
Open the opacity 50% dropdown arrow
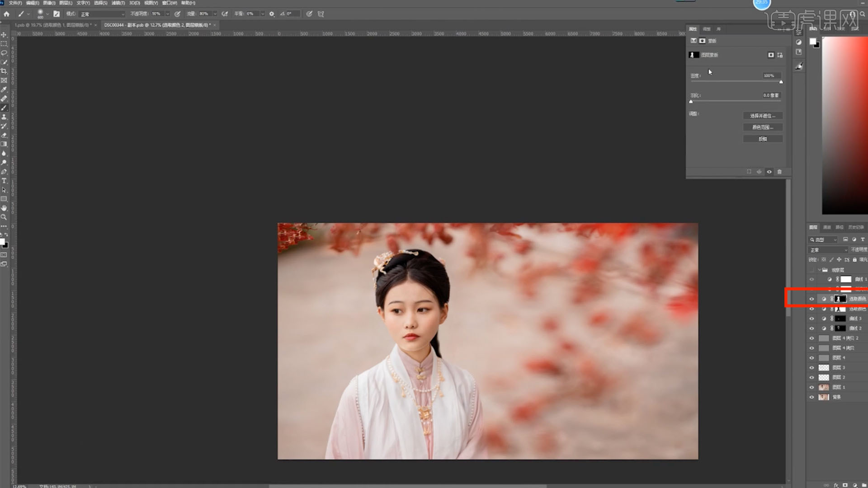click(168, 14)
